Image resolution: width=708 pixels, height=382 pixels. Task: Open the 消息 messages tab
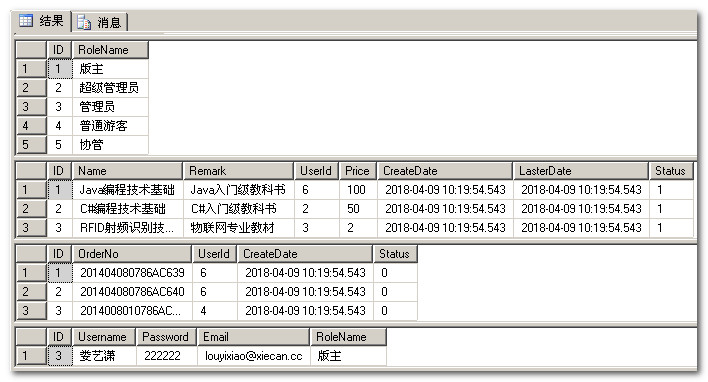point(100,22)
